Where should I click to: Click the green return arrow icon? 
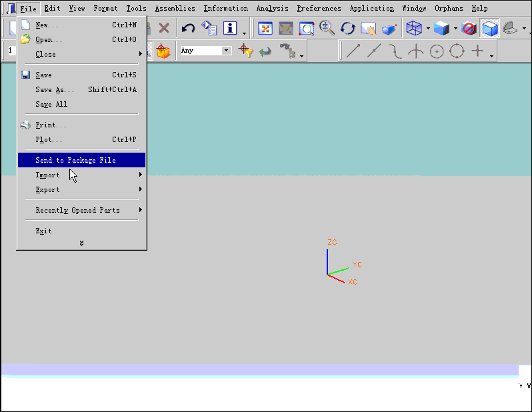[x=265, y=51]
